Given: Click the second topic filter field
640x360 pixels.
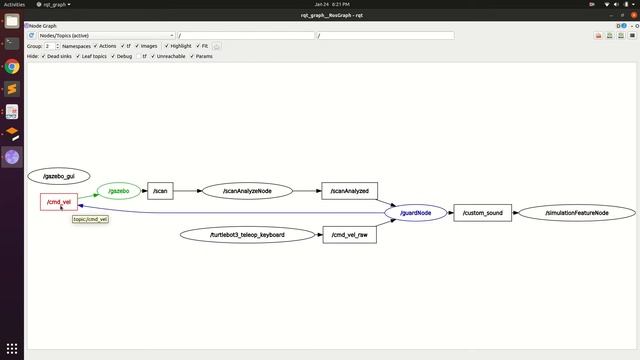Looking at the screenshot, I should pyautogui.click(x=385, y=36).
